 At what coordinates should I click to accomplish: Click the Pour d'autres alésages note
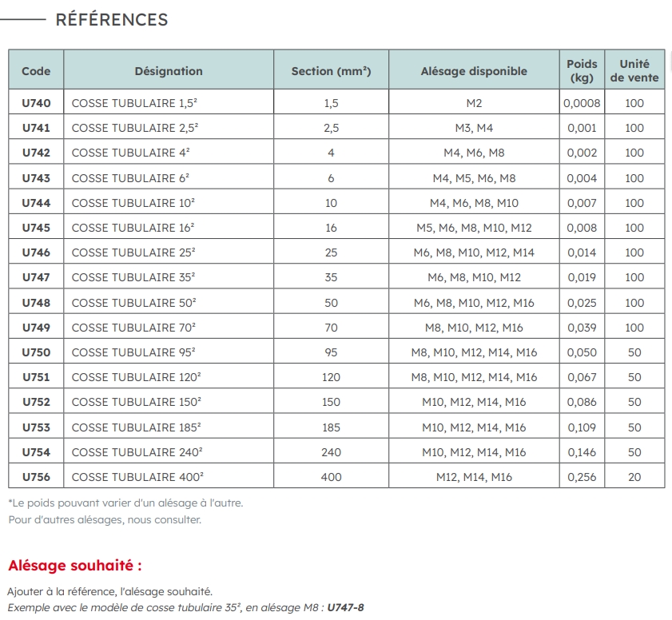[x=105, y=520]
